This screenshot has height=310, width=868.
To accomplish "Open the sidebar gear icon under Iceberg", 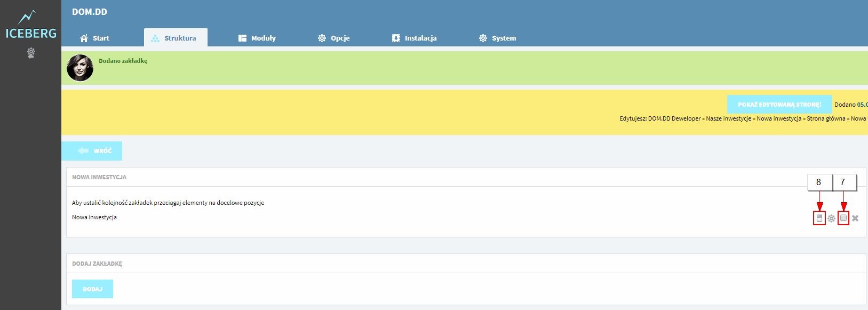I will coord(31,53).
